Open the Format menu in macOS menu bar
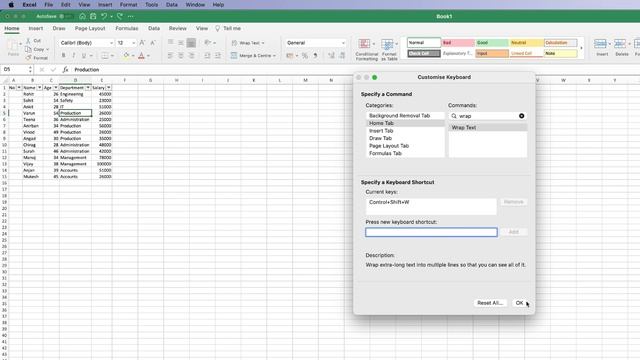 (129, 5)
